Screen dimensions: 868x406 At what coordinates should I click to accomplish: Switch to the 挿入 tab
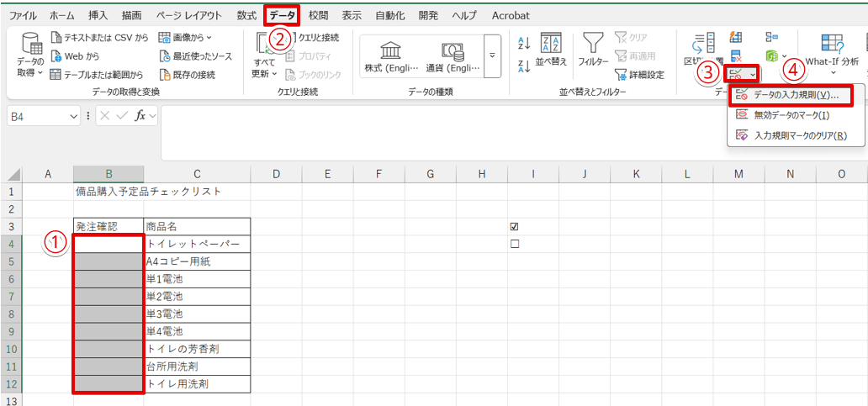[98, 15]
